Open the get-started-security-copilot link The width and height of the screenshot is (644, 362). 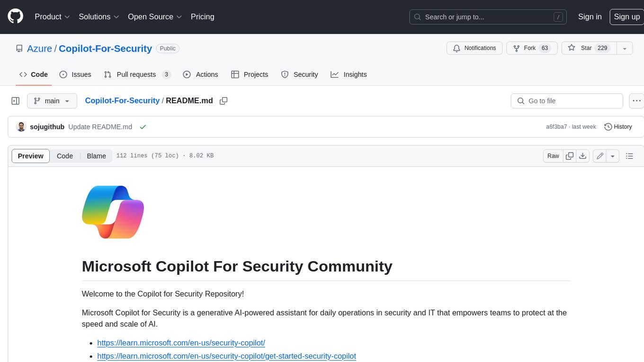pyautogui.click(x=226, y=356)
